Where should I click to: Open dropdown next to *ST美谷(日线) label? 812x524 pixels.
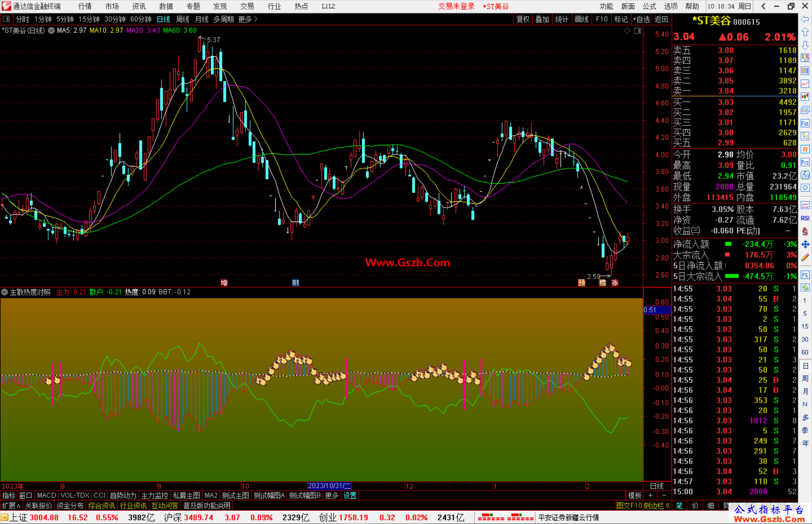pyautogui.click(x=51, y=30)
